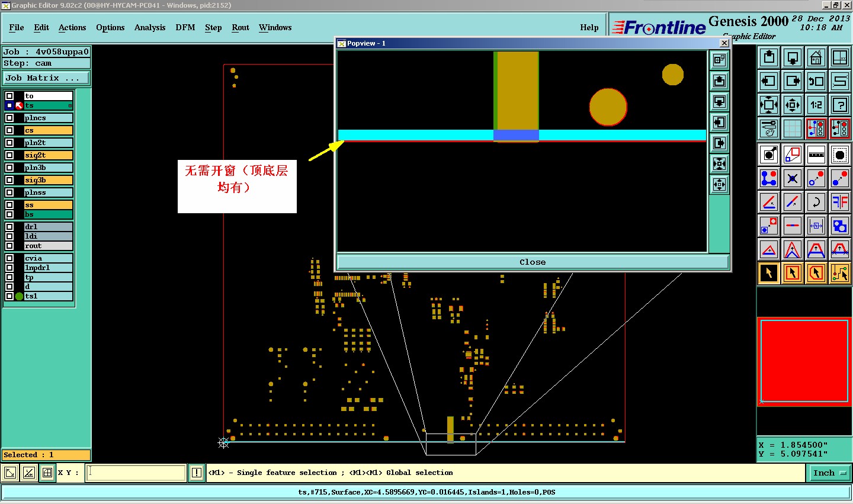Select the lmpdrl layer name
Viewport: 853px width, 504px height.
pyautogui.click(x=49, y=268)
